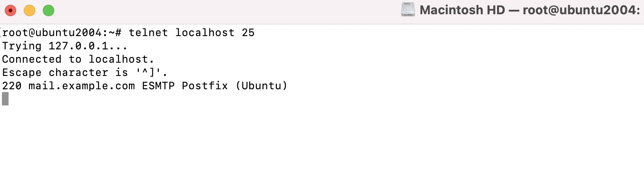Click the gray block cursor in terminal
Screen dimensions: 644x189
coord(5,99)
